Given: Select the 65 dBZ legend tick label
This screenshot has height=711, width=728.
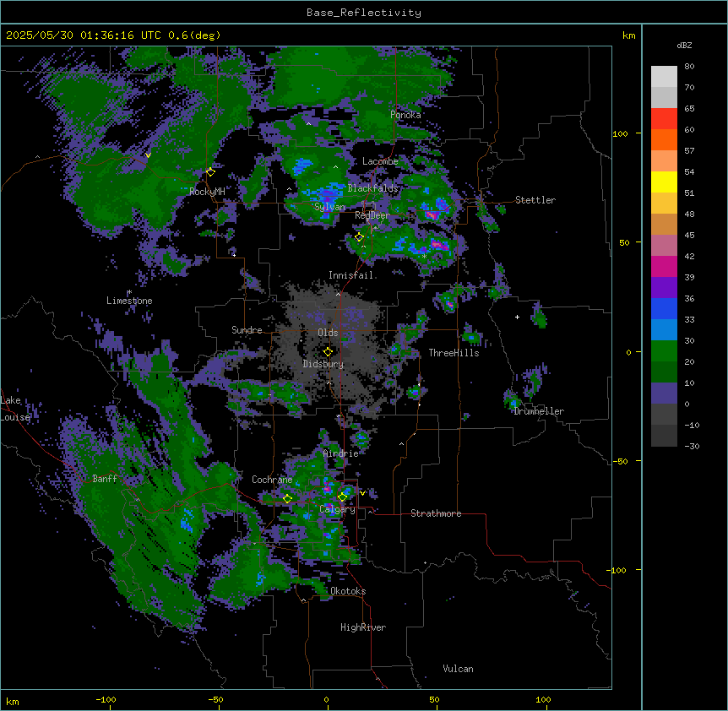Looking at the screenshot, I should click(689, 109).
